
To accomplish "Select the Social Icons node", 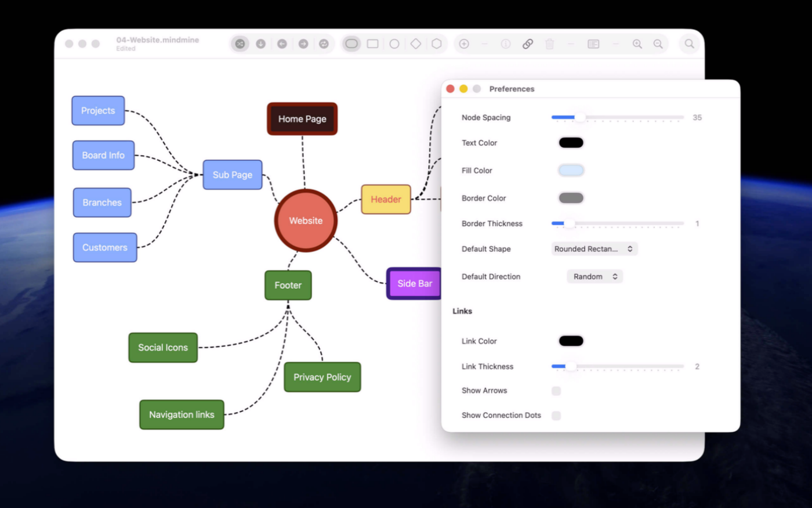I will [x=163, y=348].
